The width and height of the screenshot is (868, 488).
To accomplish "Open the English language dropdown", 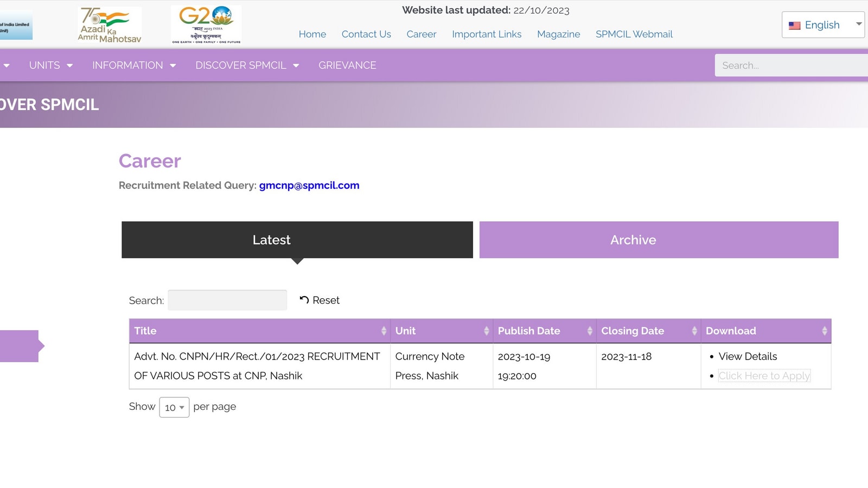I will pos(823,25).
